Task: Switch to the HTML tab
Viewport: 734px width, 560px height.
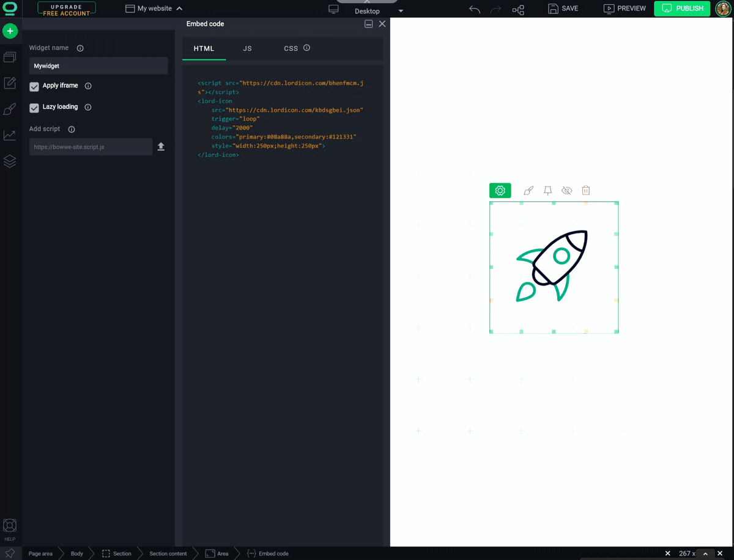Action: [x=204, y=48]
